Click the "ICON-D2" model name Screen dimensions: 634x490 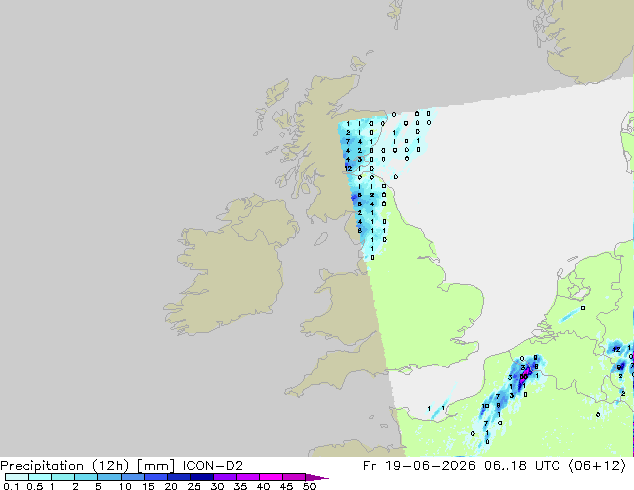[213, 466]
